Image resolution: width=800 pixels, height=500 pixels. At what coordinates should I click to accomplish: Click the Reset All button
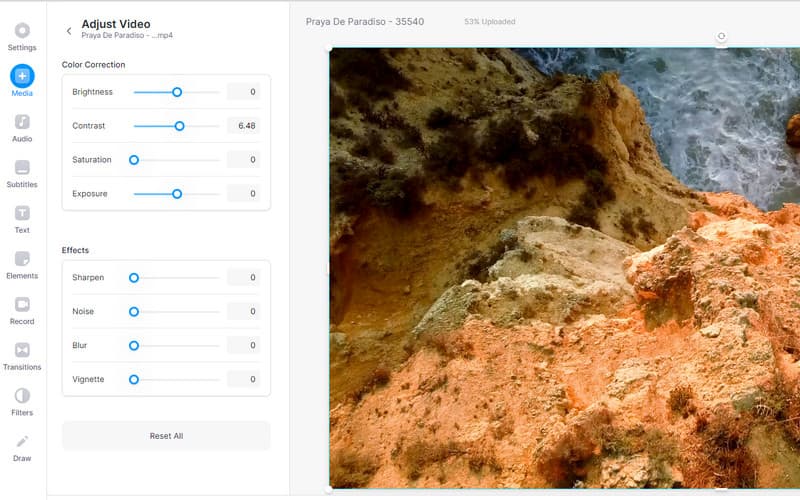pyautogui.click(x=166, y=436)
